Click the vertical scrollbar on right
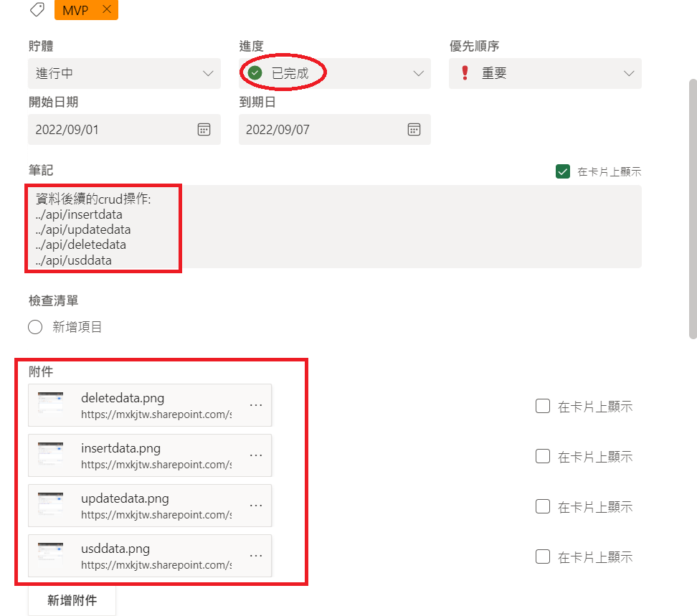The height and width of the screenshot is (616, 697). coord(693,209)
